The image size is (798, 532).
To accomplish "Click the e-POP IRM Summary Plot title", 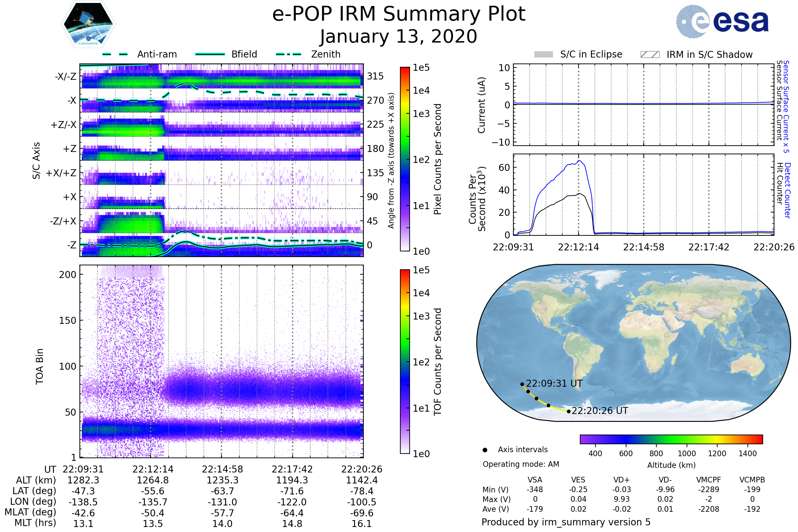I will coord(399,14).
